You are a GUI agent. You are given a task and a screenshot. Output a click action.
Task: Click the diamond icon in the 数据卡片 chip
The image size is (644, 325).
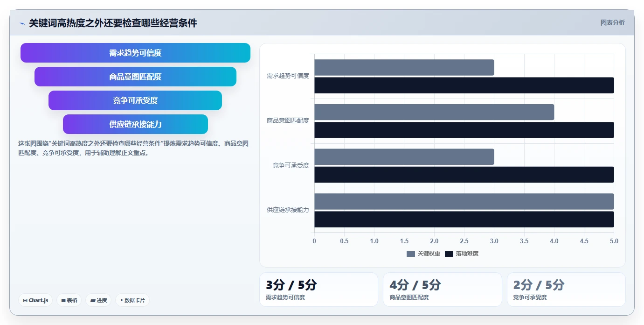[122, 300]
